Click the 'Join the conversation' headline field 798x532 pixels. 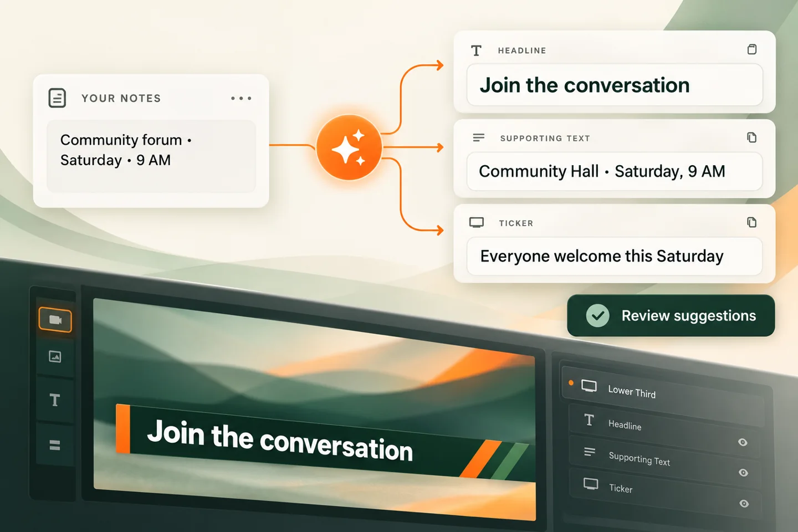click(x=615, y=85)
